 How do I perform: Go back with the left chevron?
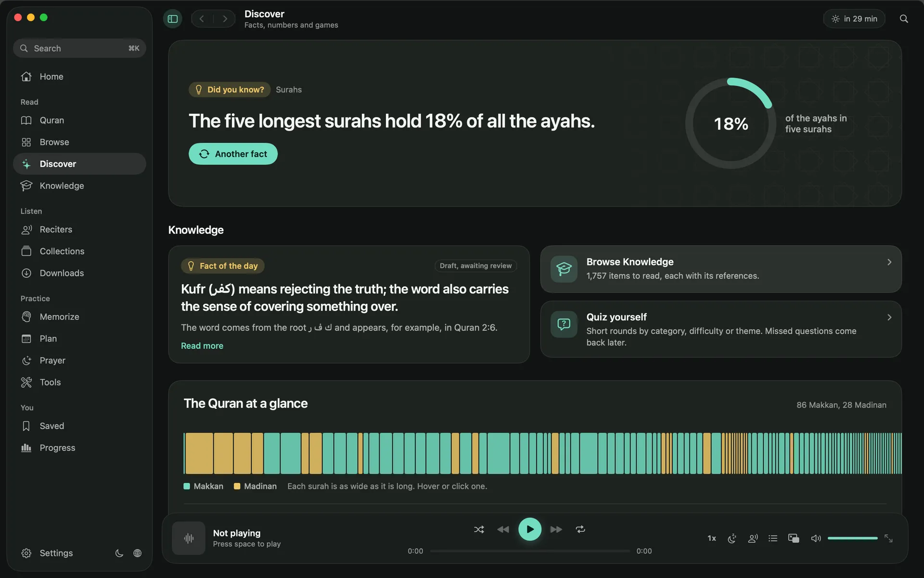click(x=202, y=19)
